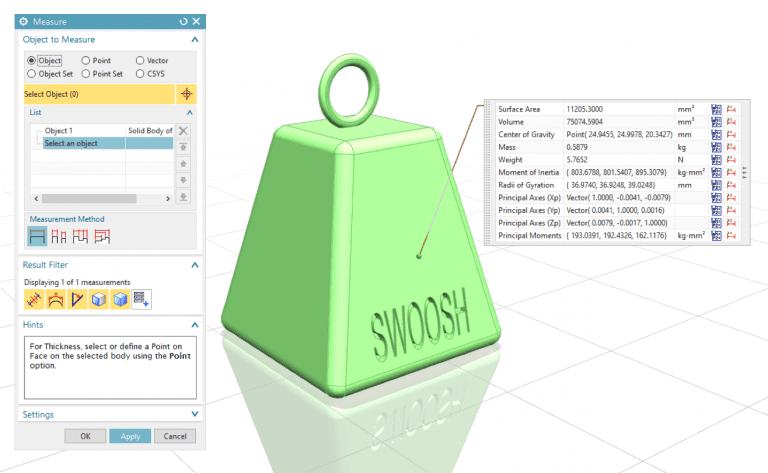Click the Mass value 0.5879

576,147
